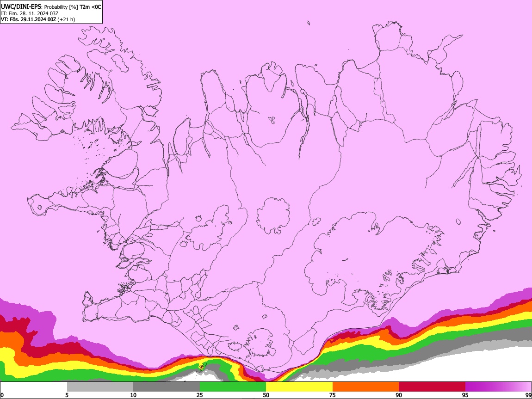Viewport: 532px width, 399px height.
Task: Click the yellow 50–75% legend swatch
Action: (299, 387)
